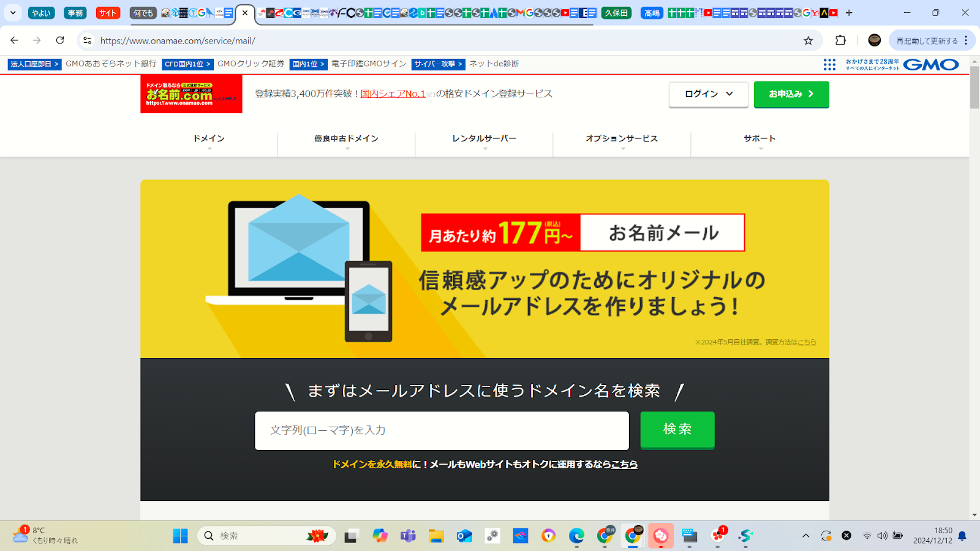Open the ネットde診断 link

[494, 64]
